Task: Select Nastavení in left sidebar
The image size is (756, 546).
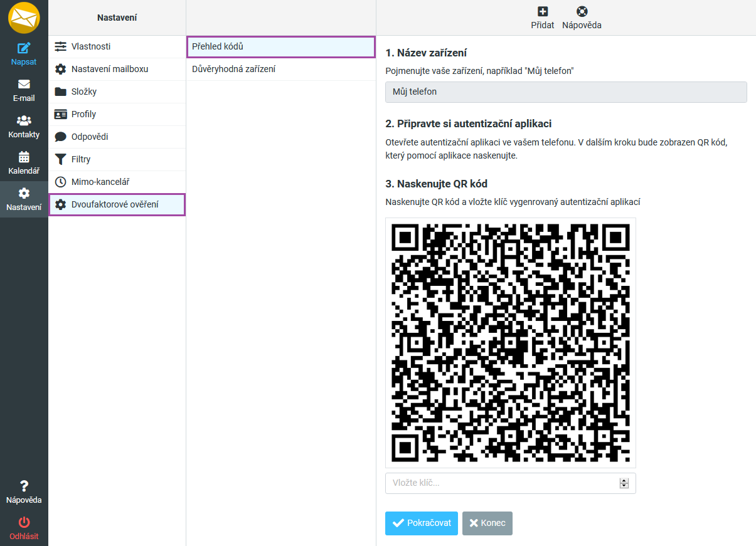Action: [x=24, y=199]
